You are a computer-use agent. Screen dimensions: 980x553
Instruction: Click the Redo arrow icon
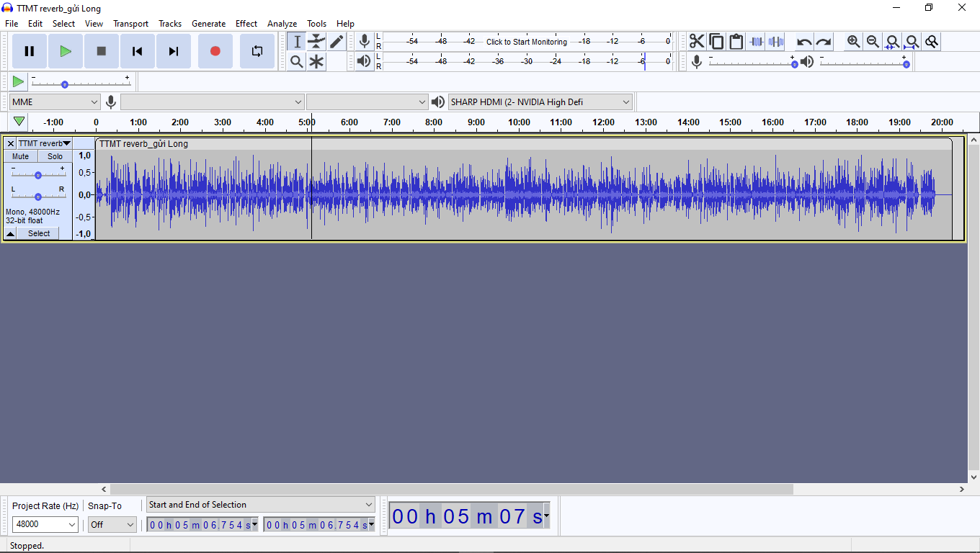point(824,42)
